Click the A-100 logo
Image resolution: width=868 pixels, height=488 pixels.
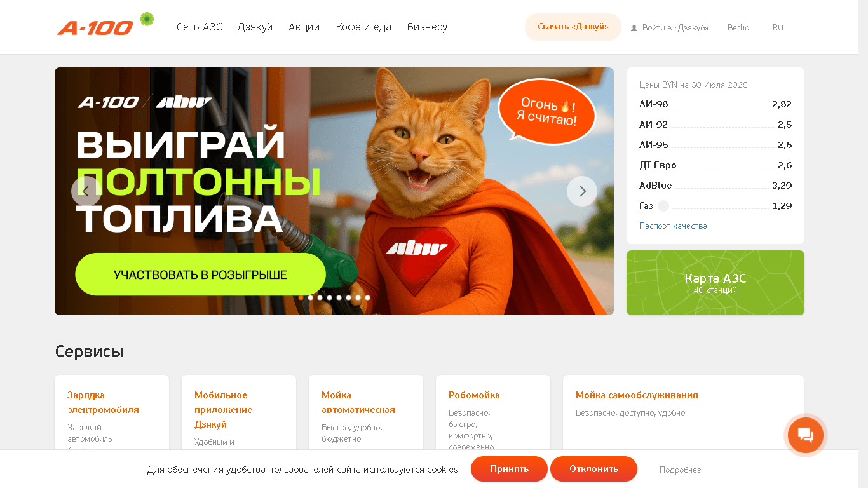(95, 27)
